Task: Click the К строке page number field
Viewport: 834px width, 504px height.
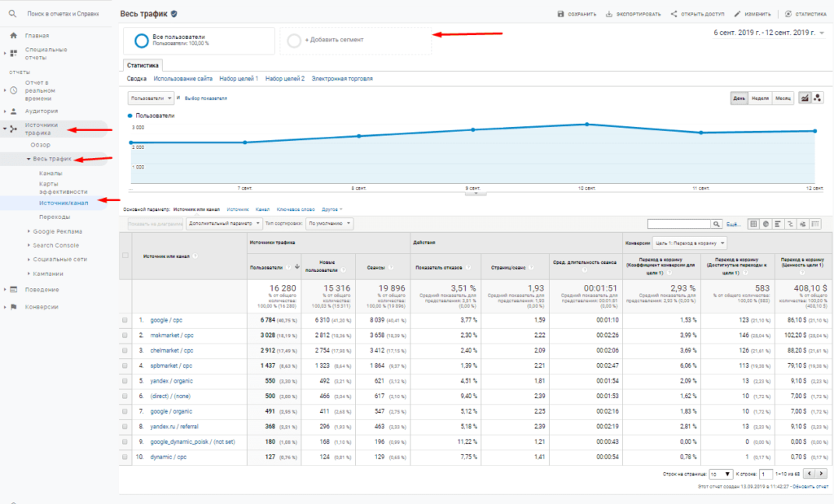Action: 766,474
